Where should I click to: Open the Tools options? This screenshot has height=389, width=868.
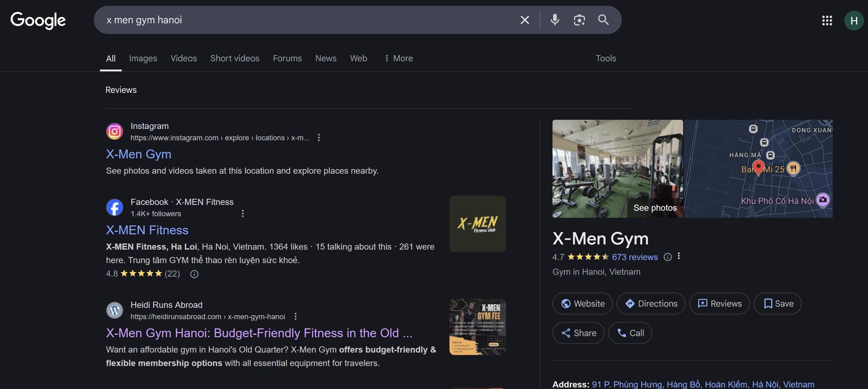(606, 58)
